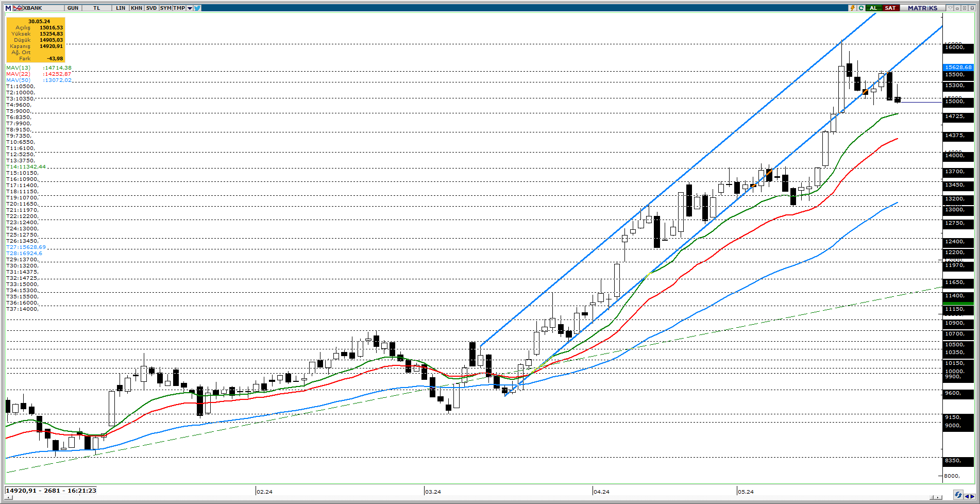Click the blue right arrow navigation icon
The image size is (980, 504).
coord(972,496)
